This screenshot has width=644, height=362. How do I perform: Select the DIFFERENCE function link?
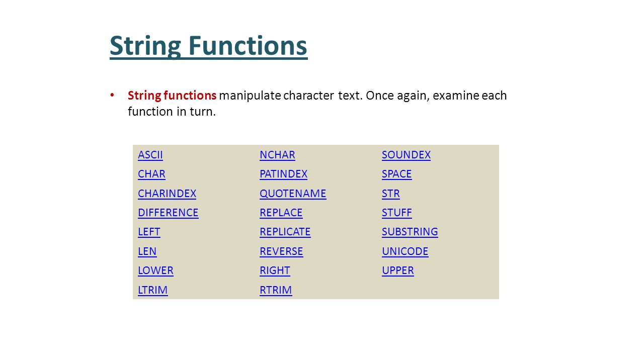pyautogui.click(x=168, y=213)
